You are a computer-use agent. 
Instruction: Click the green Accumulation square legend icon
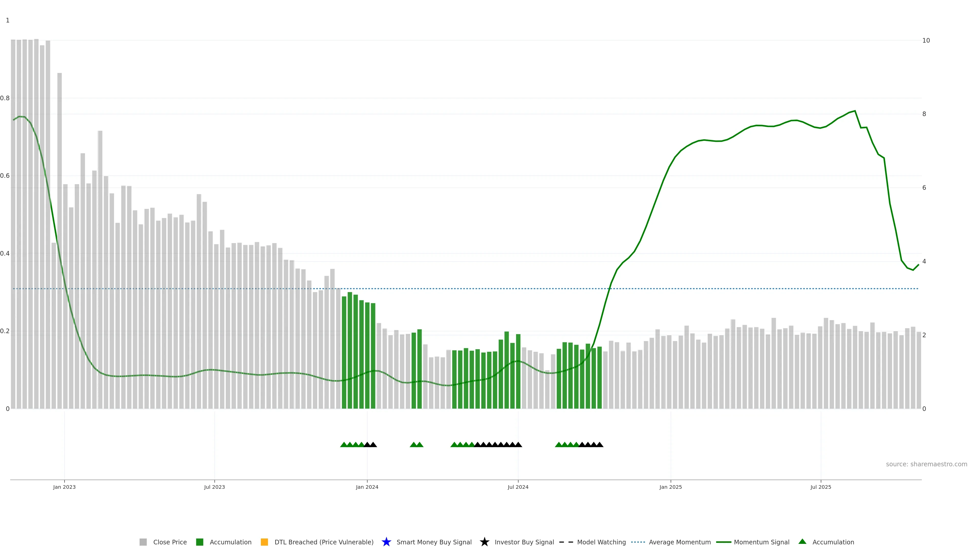coord(199,542)
